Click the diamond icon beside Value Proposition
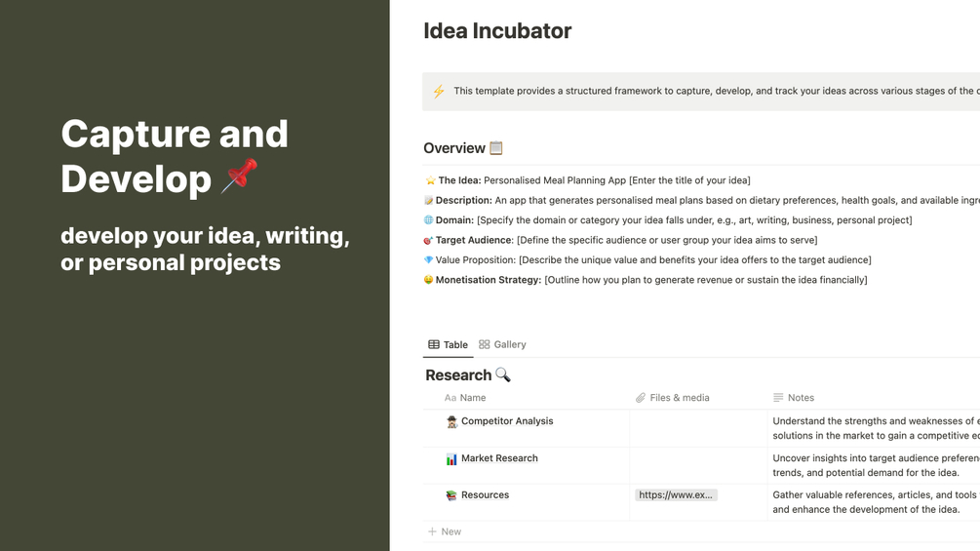980x551 pixels. coord(429,260)
